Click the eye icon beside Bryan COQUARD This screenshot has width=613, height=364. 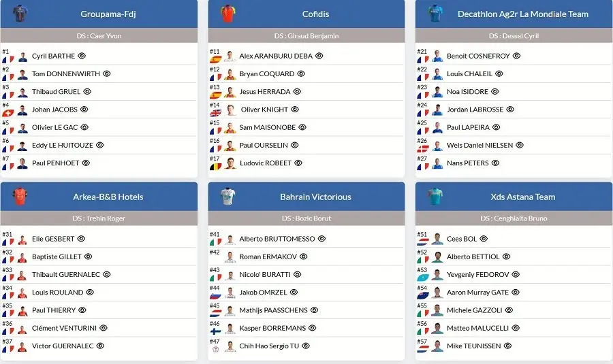tap(300, 73)
